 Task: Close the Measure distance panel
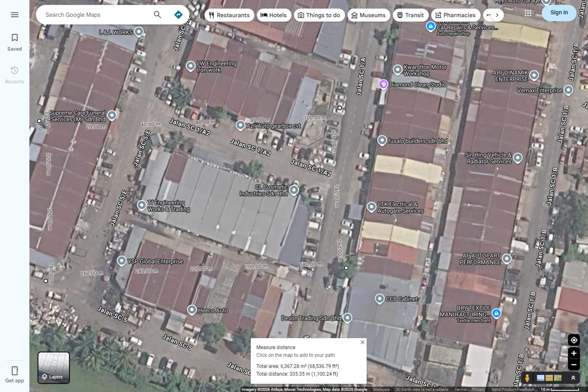[x=362, y=342]
